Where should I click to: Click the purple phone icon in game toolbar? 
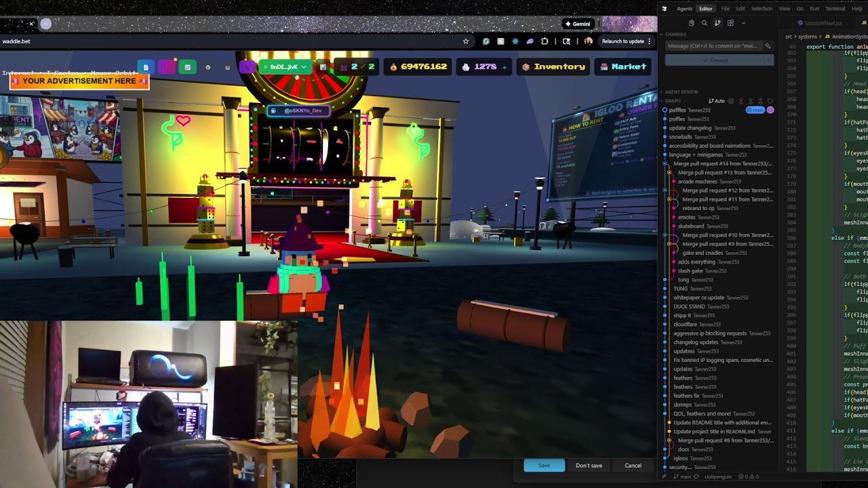pos(248,67)
